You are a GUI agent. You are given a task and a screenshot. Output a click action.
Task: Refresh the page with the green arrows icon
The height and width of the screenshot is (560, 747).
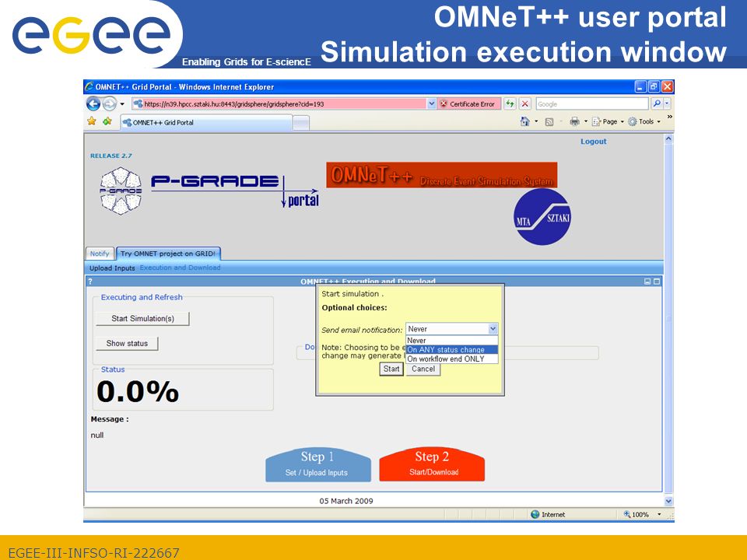pos(510,103)
